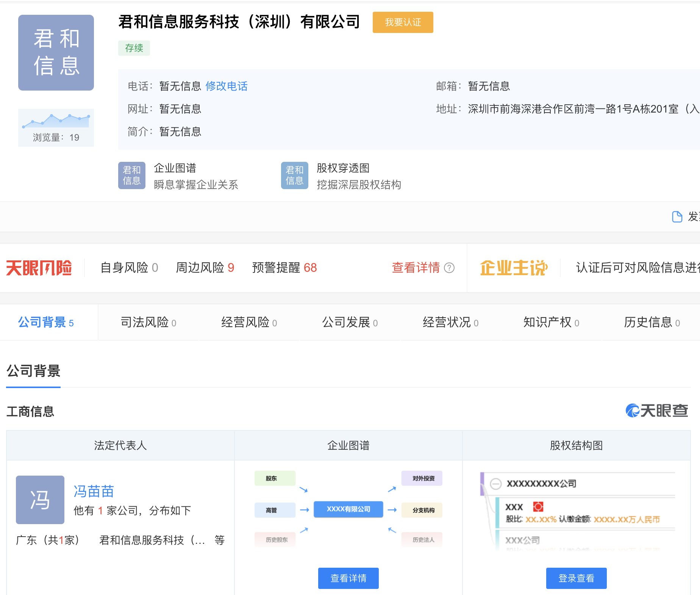Switch to the 公司发展 tab
The height and width of the screenshot is (595, 700).
coord(350,323)
